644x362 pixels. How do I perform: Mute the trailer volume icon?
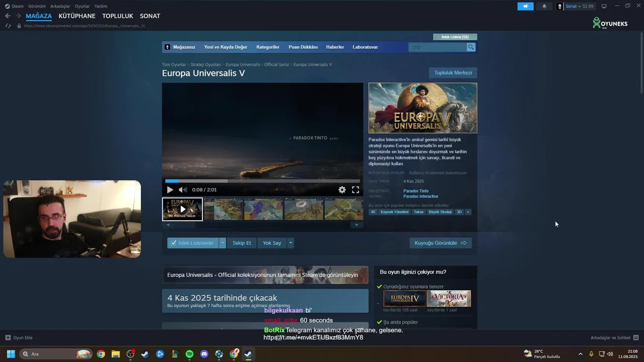coord(183,190)
